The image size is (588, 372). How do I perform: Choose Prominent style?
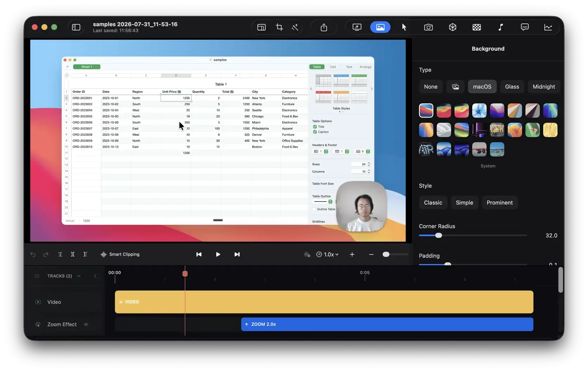pos(499,203)
